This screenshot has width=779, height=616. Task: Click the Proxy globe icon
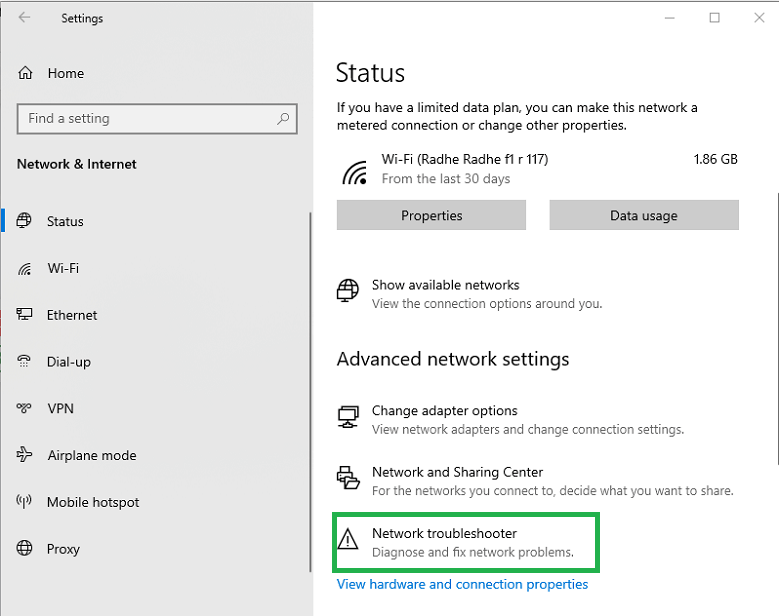[x=24, y=548]
